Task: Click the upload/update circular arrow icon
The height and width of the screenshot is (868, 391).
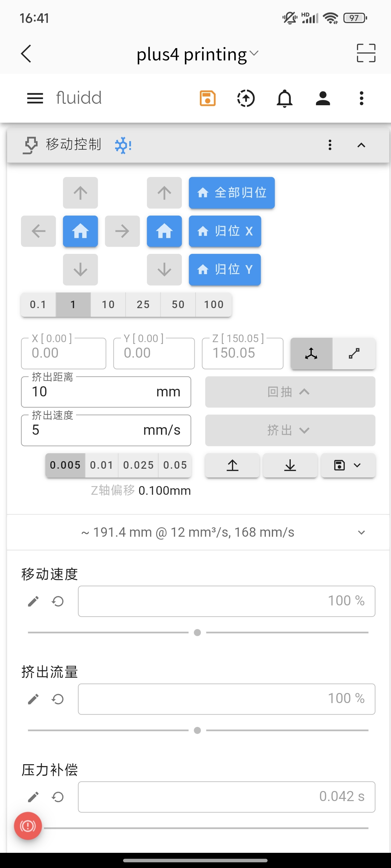Action: [x=246, y=98]
